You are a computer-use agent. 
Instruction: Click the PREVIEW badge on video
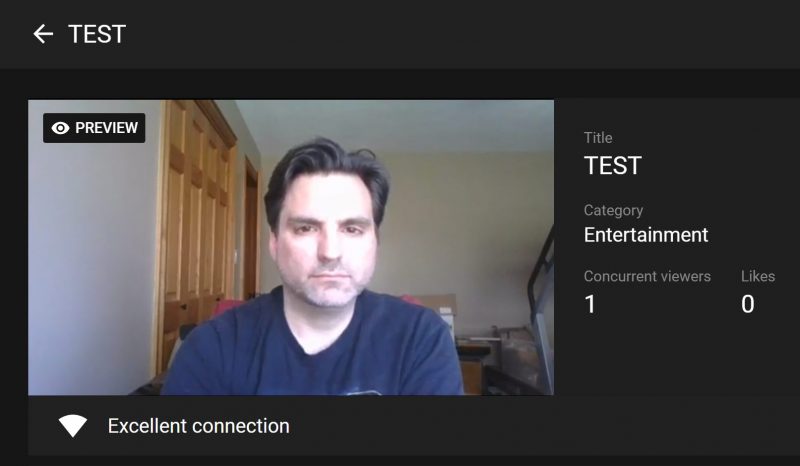[94, 128]
